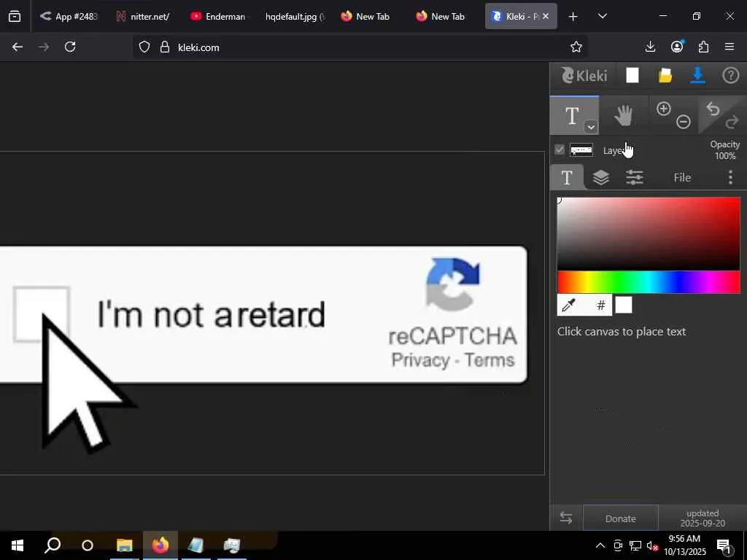
Task: Swap the panel side with arrows icon
Action: 566,518
